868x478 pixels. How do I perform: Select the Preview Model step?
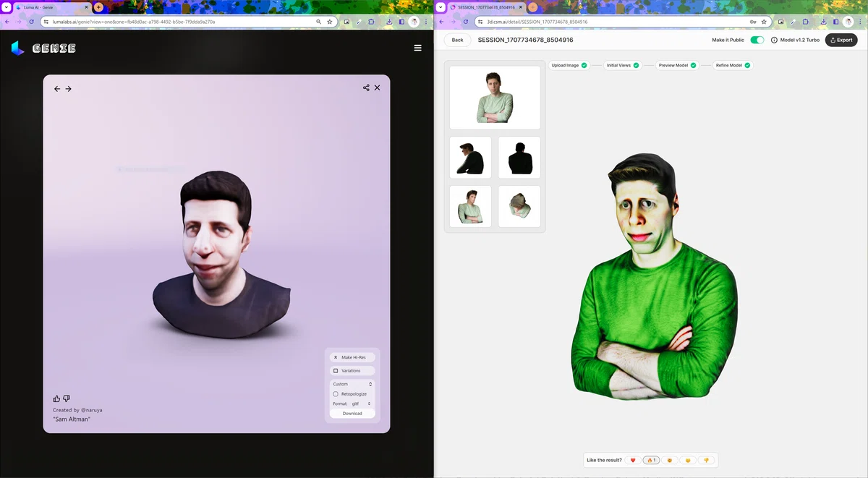point(677,65)
